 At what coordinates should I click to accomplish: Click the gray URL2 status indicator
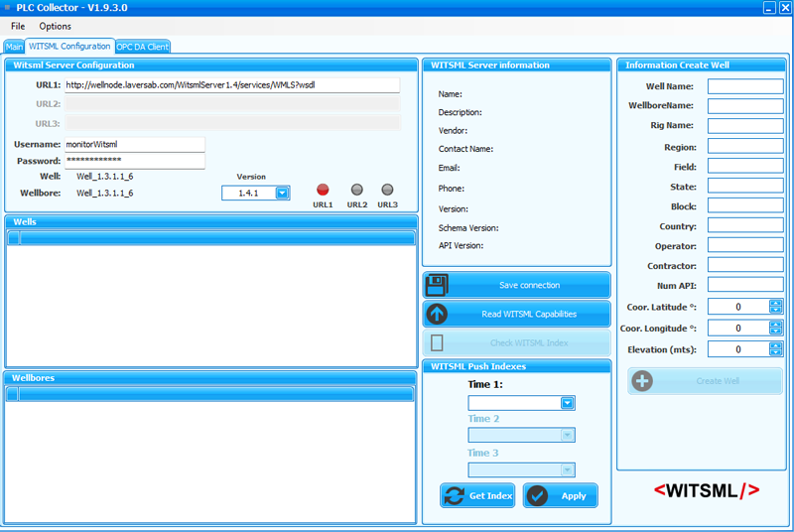pos(357,190)
